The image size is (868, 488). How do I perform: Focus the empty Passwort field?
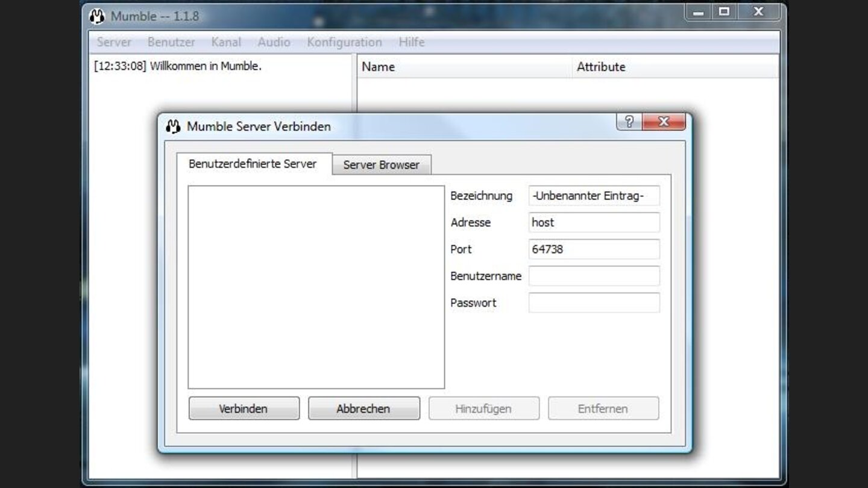594,302
